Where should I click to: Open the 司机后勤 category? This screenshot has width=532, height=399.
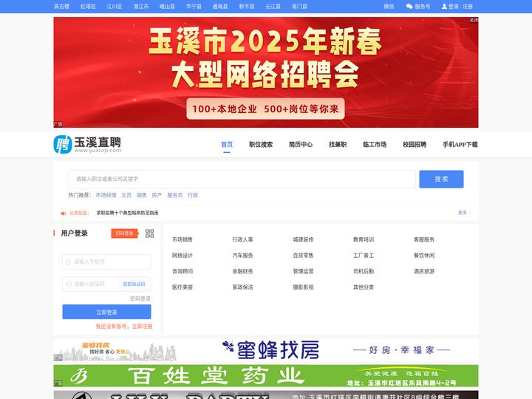tap(364, 271)
